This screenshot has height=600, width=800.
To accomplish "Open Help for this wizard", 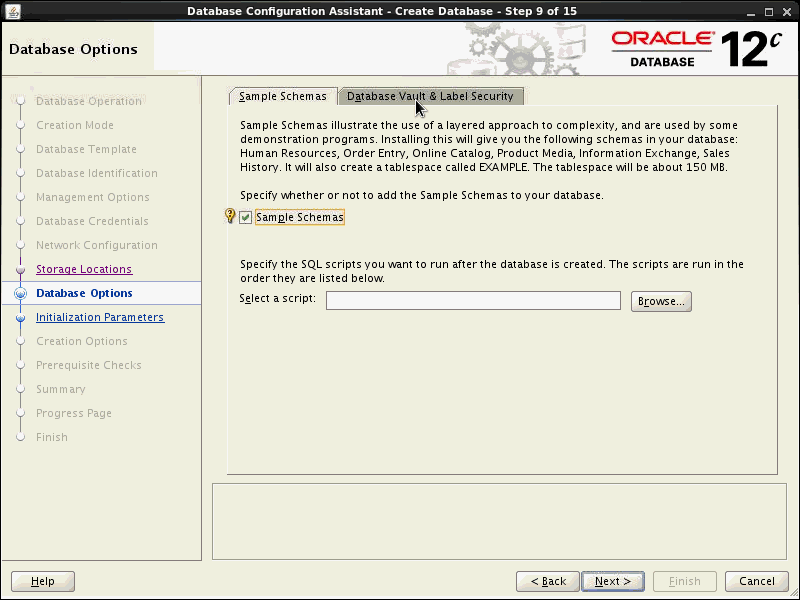I will coord(43,581).
